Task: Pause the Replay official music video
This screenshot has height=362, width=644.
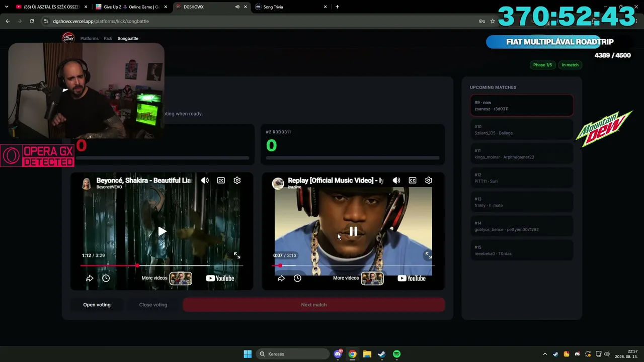Action: pos(354,231)
